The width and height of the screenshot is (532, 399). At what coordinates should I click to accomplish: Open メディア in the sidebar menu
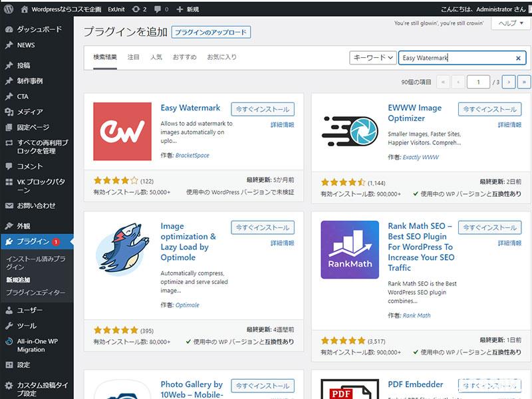coord(30,112)
